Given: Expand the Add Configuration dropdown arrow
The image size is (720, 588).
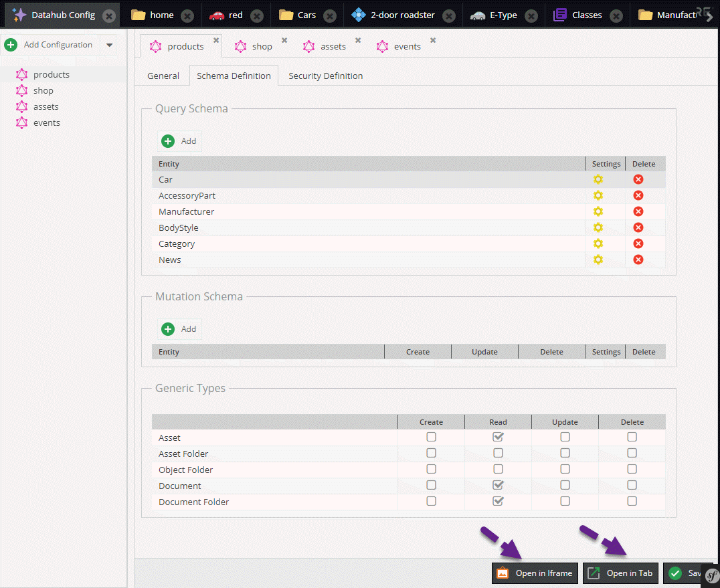Looking at the screenshot, I should 110,45.
